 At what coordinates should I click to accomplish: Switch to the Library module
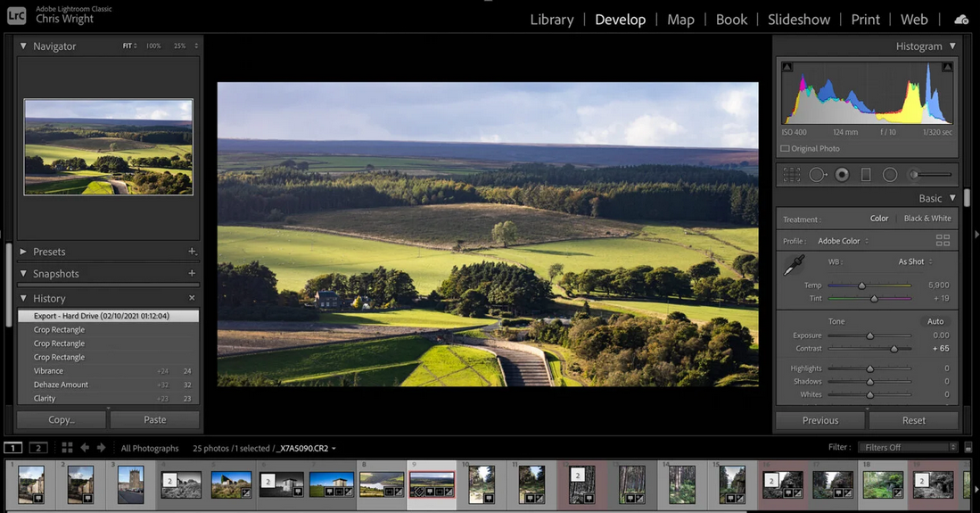552,20
